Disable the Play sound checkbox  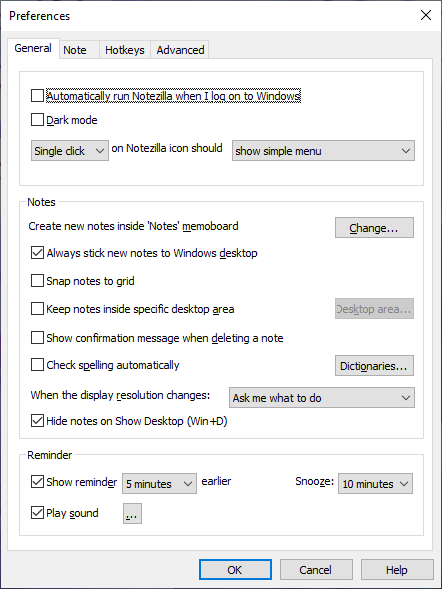(x=37, y=513)
